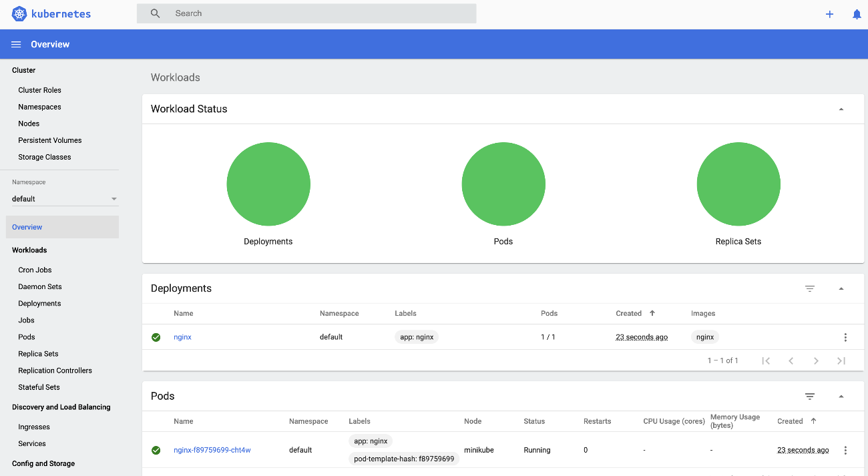The width and height of the screenshot is (868, 476).
Task: Click 23 seconds ago in pod row
Action: coord(803,450)
